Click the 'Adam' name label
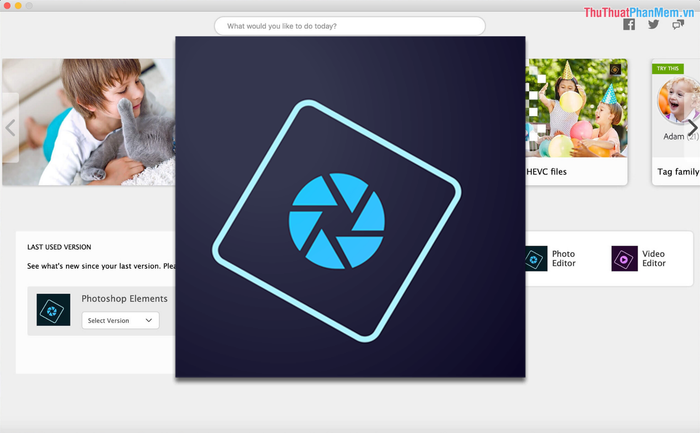This screenshot has width=700, height=433. point(673,137)
